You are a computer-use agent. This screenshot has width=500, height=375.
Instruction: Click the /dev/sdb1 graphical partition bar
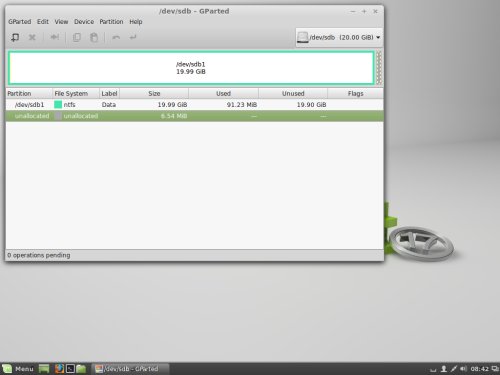pyautogui.click(x=191, y=68)
